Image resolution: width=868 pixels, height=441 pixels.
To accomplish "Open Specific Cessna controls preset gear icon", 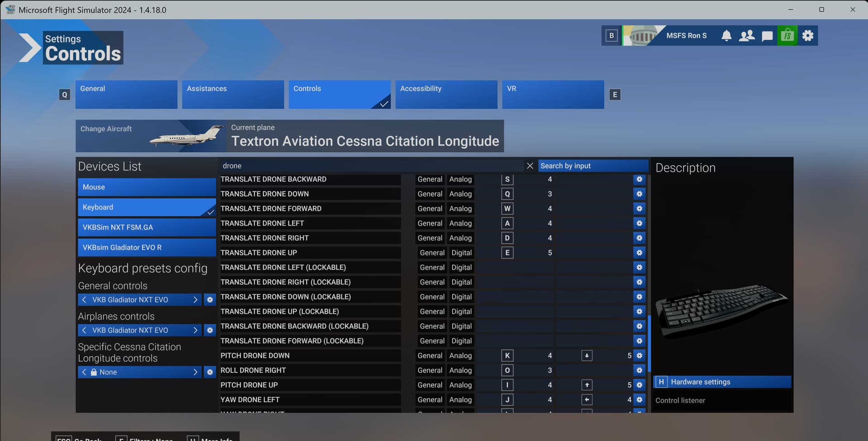I will (210, 372).
